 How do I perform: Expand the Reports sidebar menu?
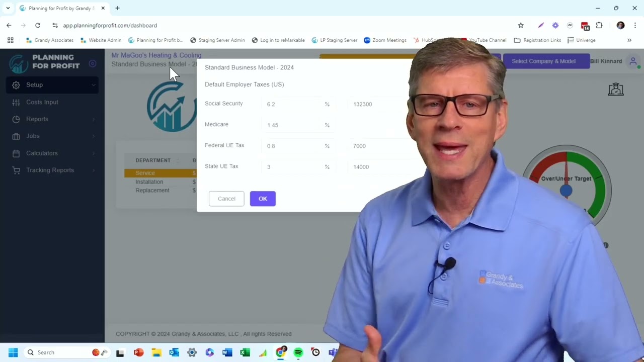pyautogui.click(x=52, y=119)
